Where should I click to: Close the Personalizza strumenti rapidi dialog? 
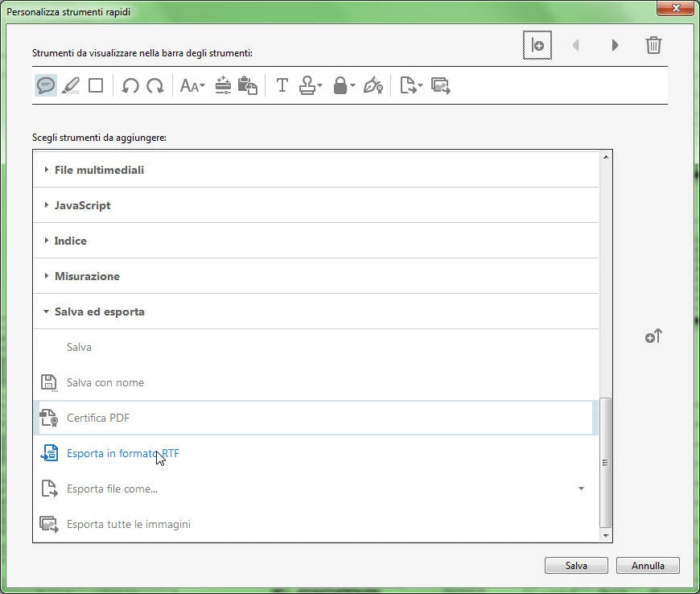[x=675, y=8]
